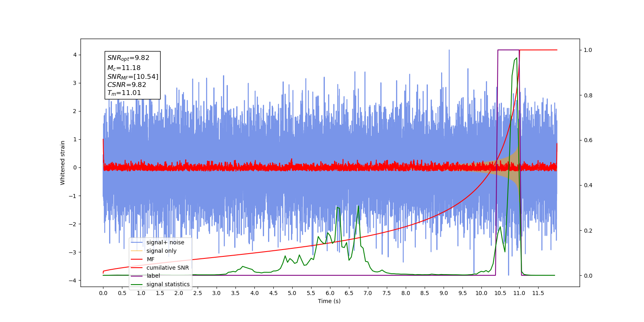
Task: Select the 6.5 time tick label
Action: point(349,293)
